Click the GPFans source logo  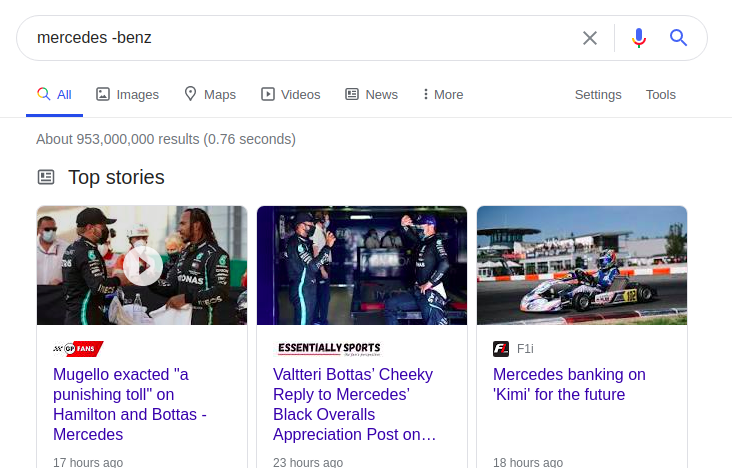[x=78, y=348]
